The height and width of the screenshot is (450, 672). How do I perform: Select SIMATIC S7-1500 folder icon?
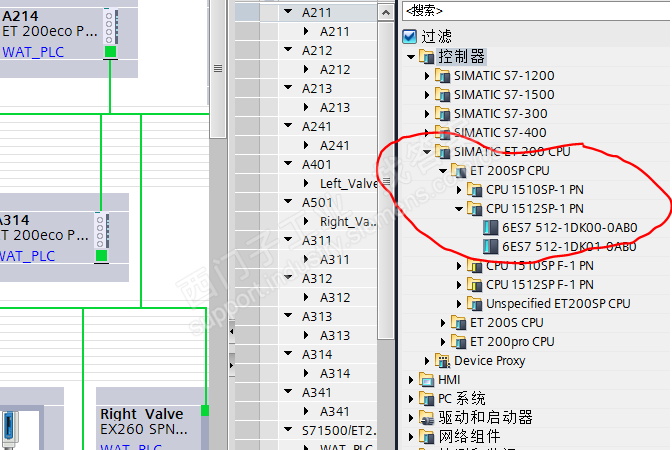click(442, 94)
